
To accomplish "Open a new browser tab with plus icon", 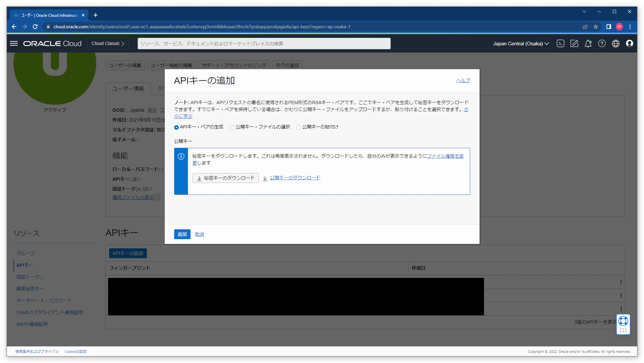I will [96, 15].
